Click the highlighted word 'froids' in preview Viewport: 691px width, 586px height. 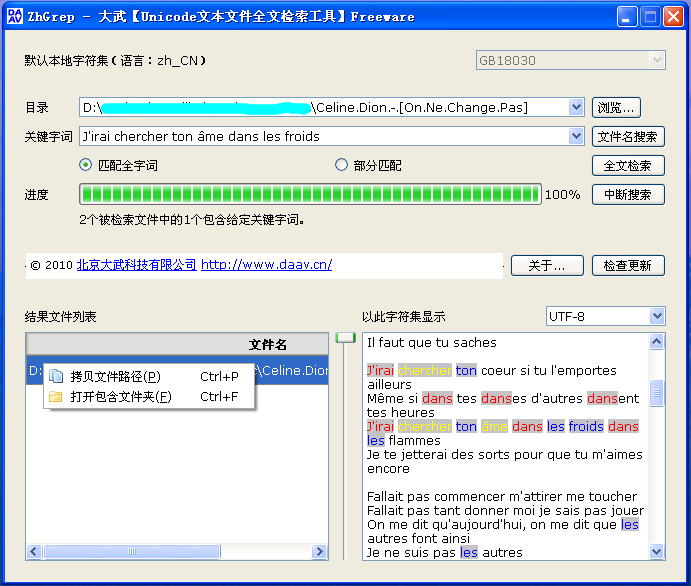tap(586, 426)
